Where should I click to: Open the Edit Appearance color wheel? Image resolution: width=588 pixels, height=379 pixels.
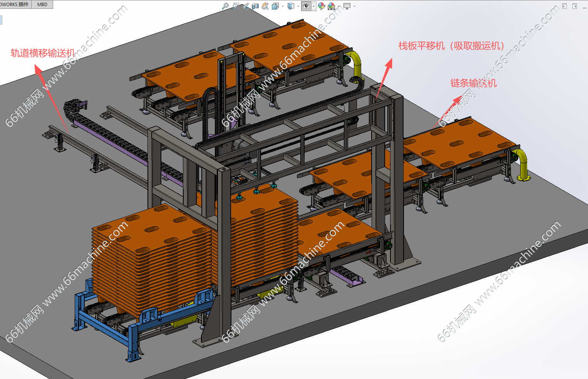coord(321,6)
